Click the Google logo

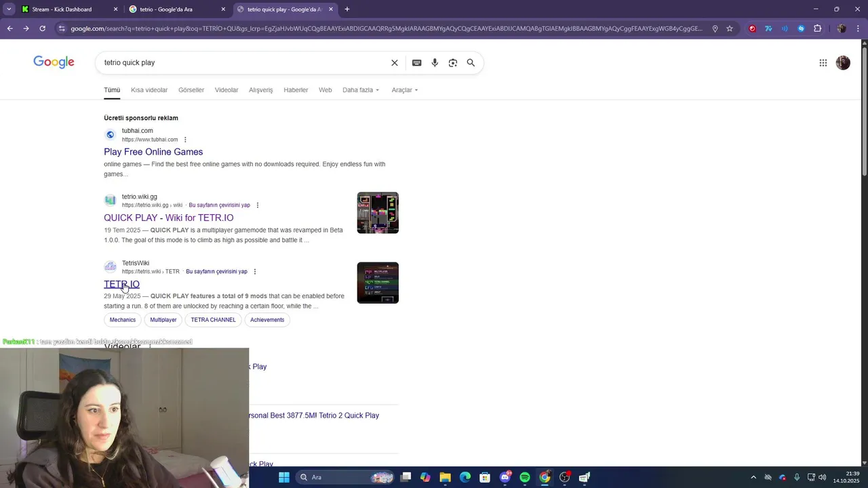54,62
